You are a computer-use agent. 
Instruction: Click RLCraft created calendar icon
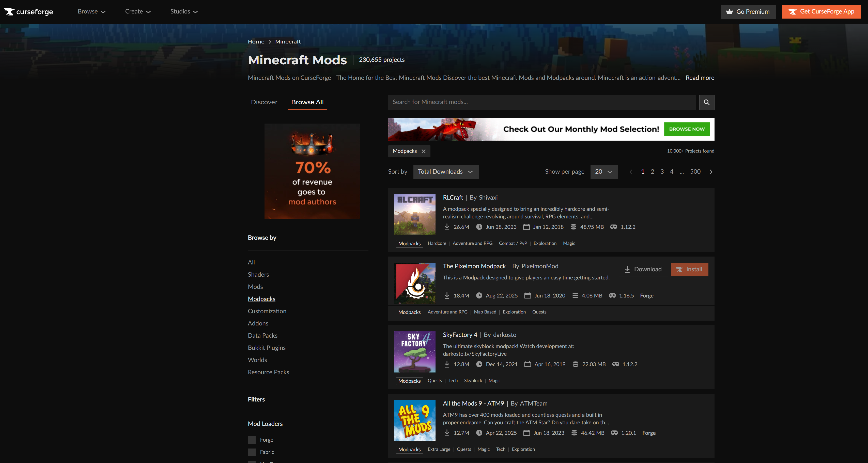(x=526, y=227)
